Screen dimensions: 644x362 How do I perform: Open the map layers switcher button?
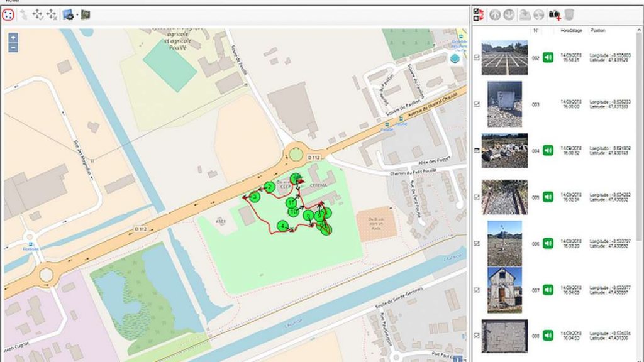[455, 58]
